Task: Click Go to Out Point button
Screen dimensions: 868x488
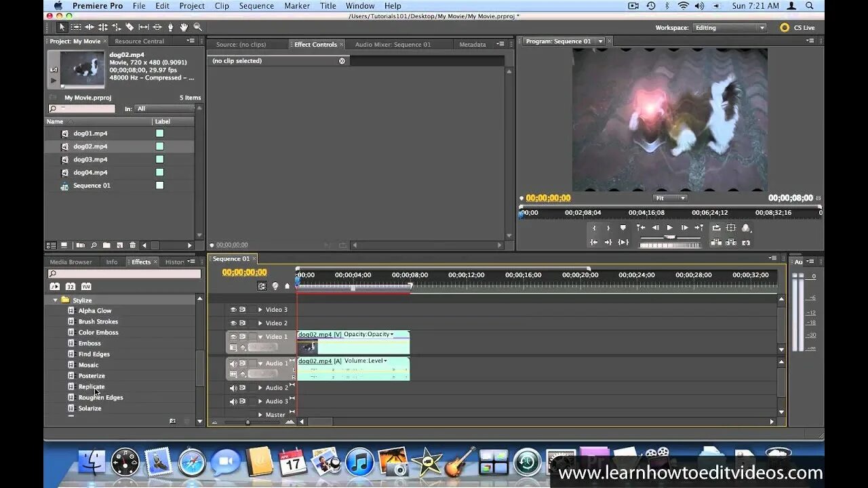Action: click(608, 242)
